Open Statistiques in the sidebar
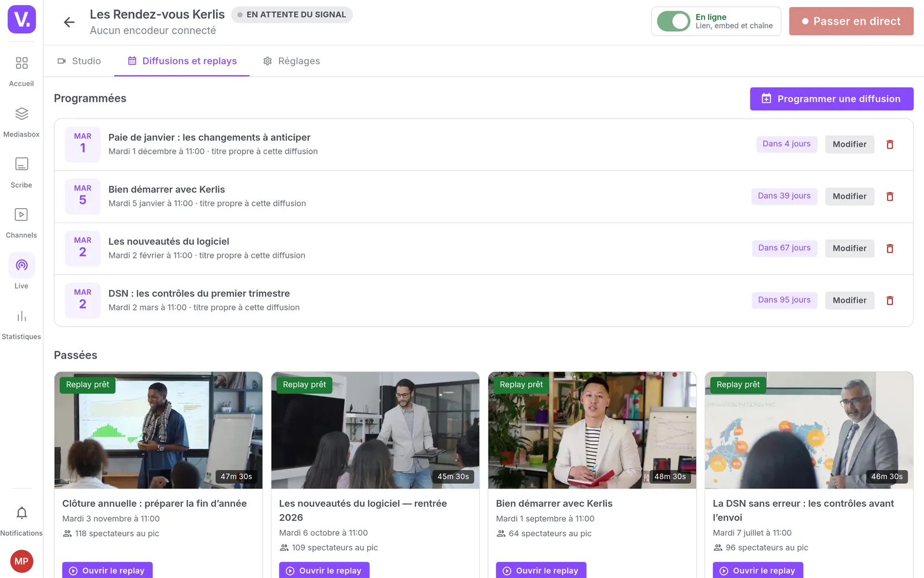The height and width of the screenshot is (578, 924). point(21,324)
